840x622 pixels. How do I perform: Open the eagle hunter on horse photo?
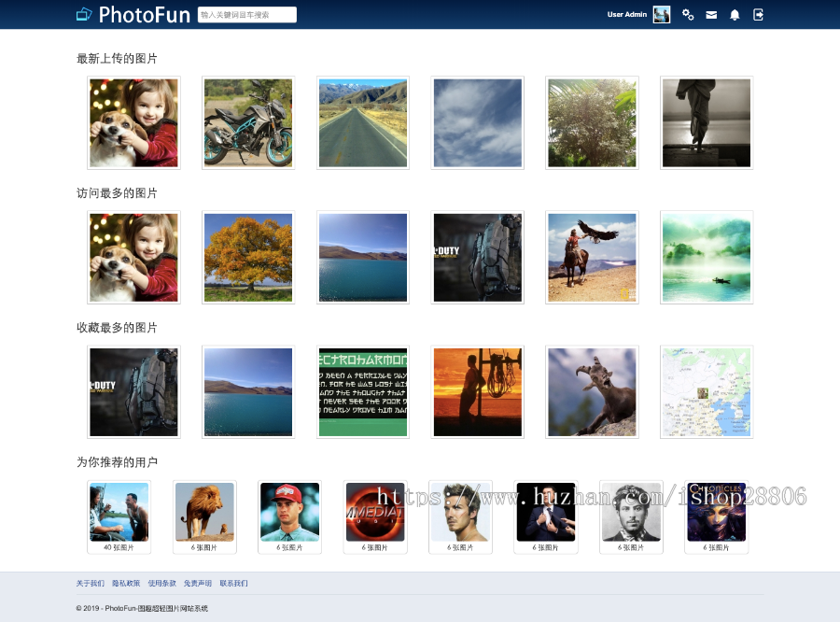pyautogui.click(x=592, y=258)
